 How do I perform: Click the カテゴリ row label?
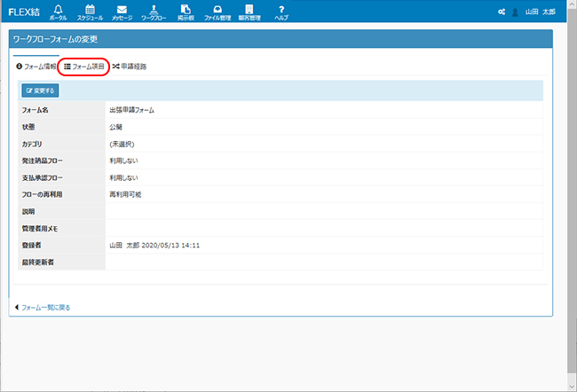pyautogui.click(x=32, y=145)
